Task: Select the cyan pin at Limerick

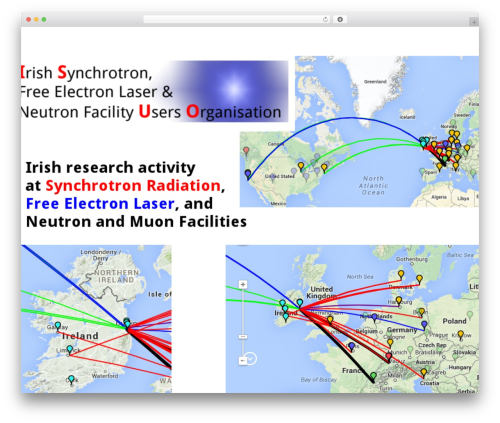Action: click(69, 350)
